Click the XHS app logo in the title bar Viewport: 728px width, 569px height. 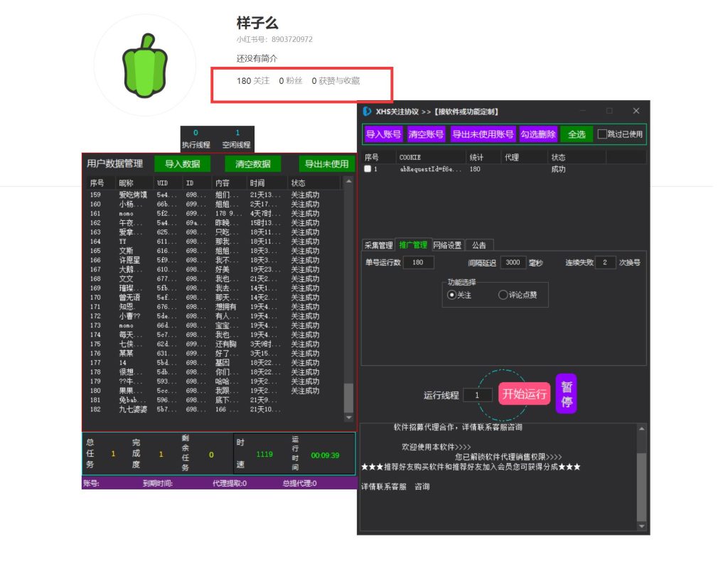[365, 111]
